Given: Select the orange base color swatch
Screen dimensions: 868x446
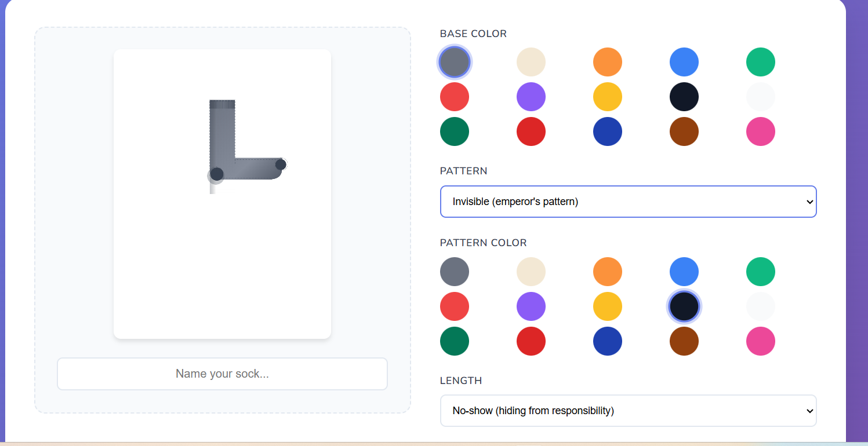Looking at the screenshot, I should coord(608,62).
